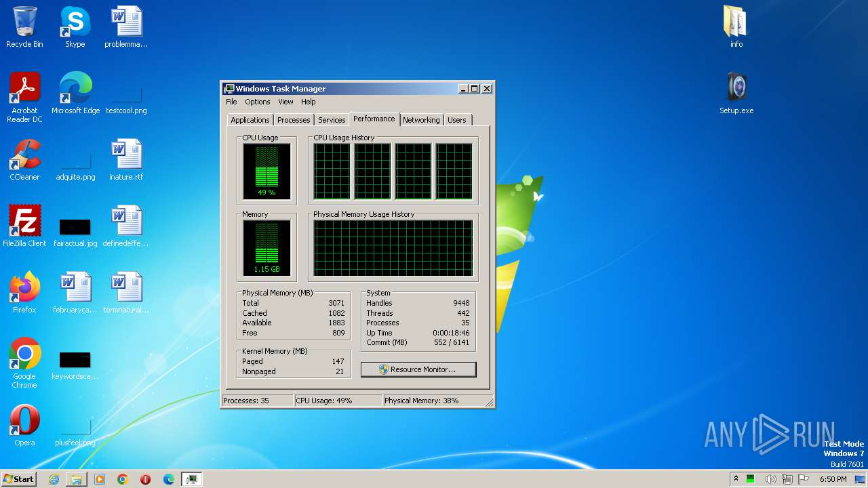This screenshot has width=868, height=488.
Task: Click the Show Desktop button
Action: [x=861, y=479]
